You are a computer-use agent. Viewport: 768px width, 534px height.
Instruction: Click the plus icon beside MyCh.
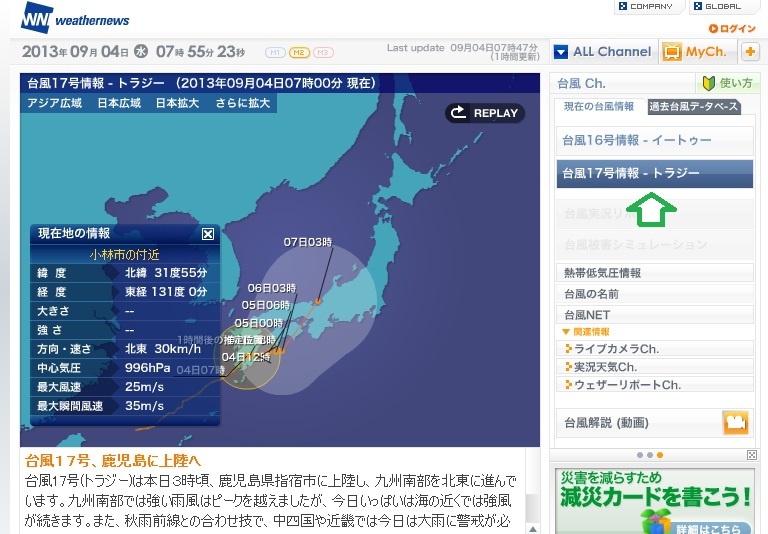pos(750,52)
